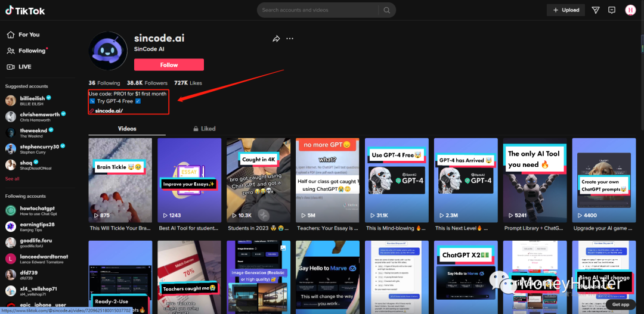Click caption 'This Will Tickle Your Bra...'
The image size is (644, 314).
pos(120,228)
